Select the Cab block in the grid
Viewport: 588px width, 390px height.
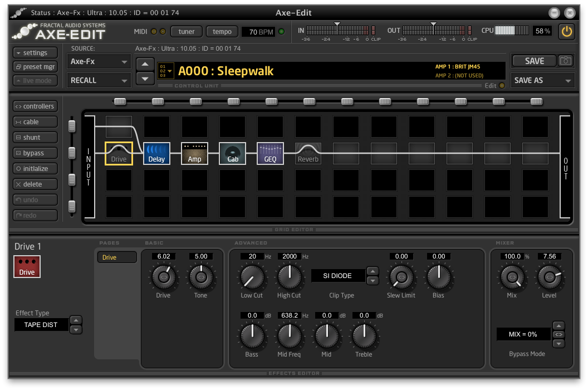pos(232,153)
